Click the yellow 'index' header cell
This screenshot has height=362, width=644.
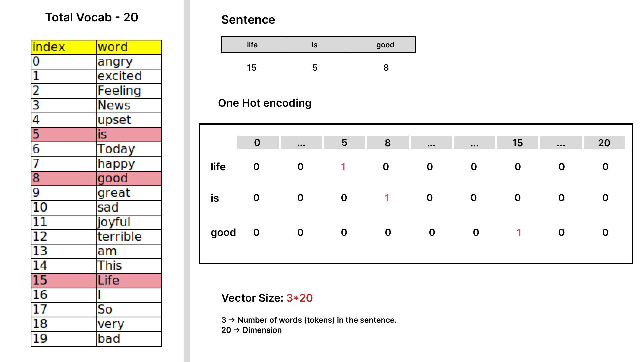coord(63,47)
